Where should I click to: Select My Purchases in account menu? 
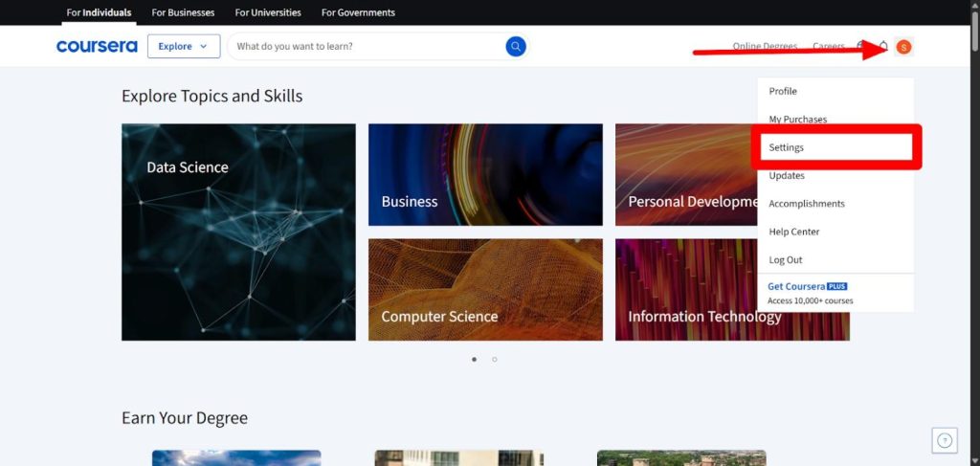835,120
